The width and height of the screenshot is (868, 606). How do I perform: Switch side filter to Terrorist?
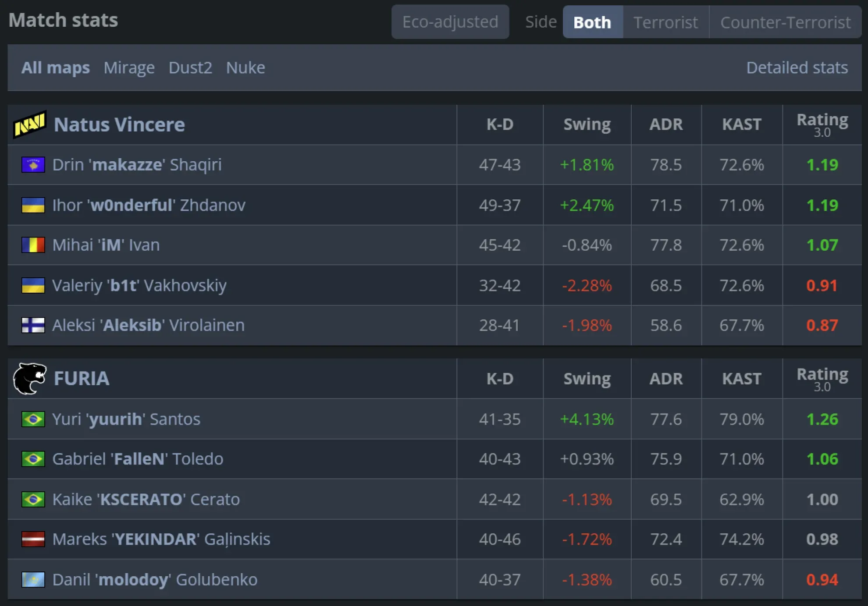coord(665,22)
